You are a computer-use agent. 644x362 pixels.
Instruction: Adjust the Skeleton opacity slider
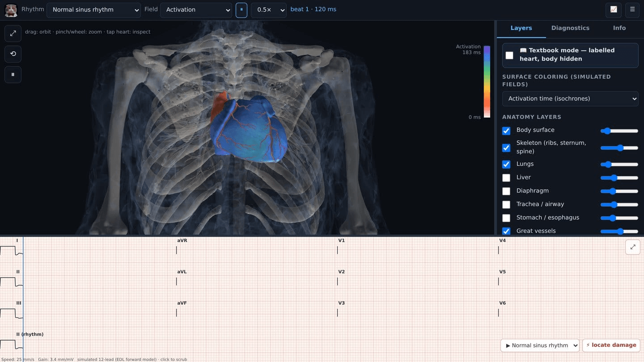(x=619, y=147)
